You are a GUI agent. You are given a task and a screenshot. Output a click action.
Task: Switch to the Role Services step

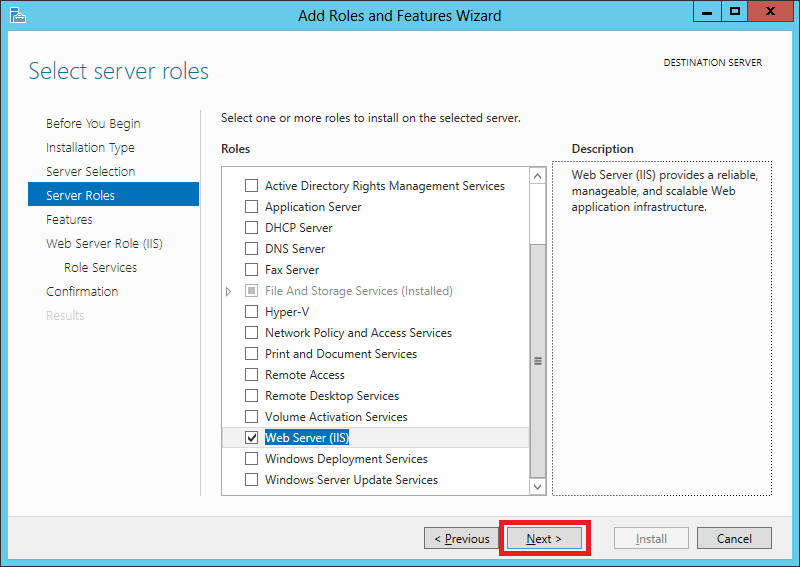tap(101, 267)
